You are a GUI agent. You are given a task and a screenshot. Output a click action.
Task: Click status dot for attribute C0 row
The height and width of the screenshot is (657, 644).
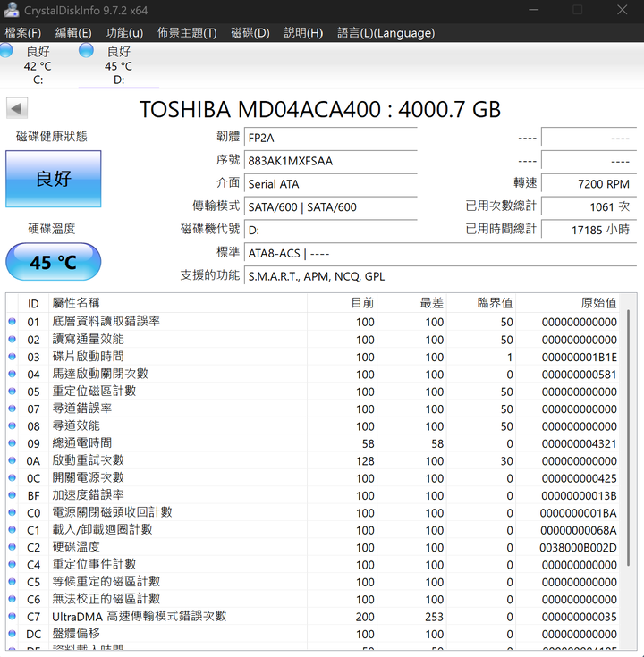coord(13,512)
